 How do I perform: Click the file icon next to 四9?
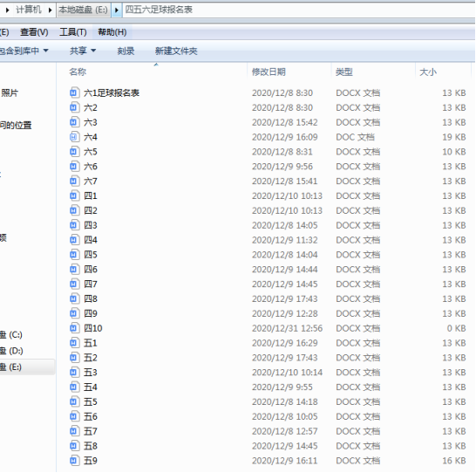(74, 313)
